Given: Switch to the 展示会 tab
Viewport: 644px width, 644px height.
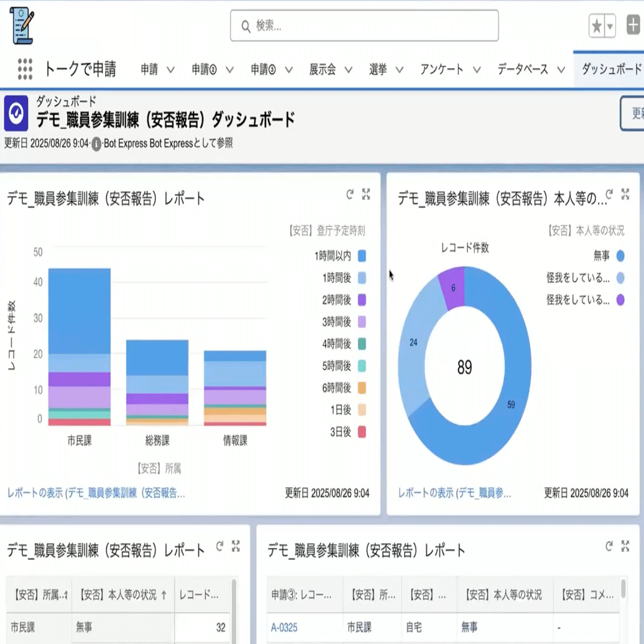Looking at the screenshot, I should click(323, 70).
